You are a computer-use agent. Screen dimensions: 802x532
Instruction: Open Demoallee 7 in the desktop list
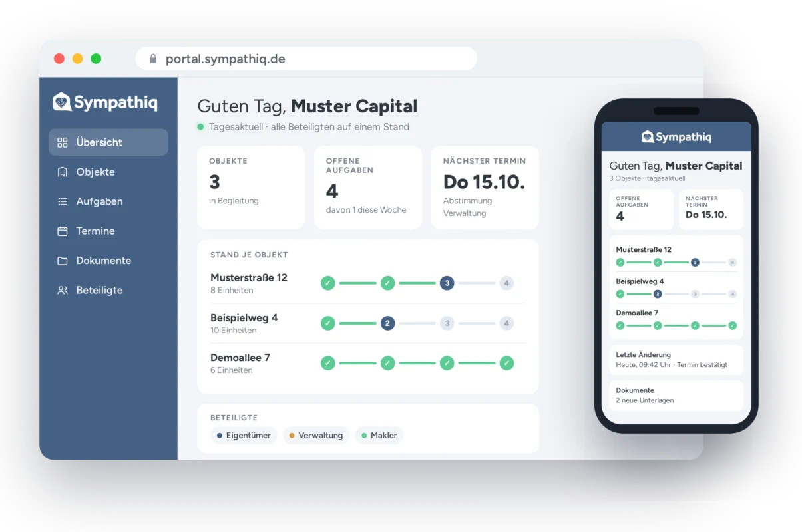tap(368, 363)
